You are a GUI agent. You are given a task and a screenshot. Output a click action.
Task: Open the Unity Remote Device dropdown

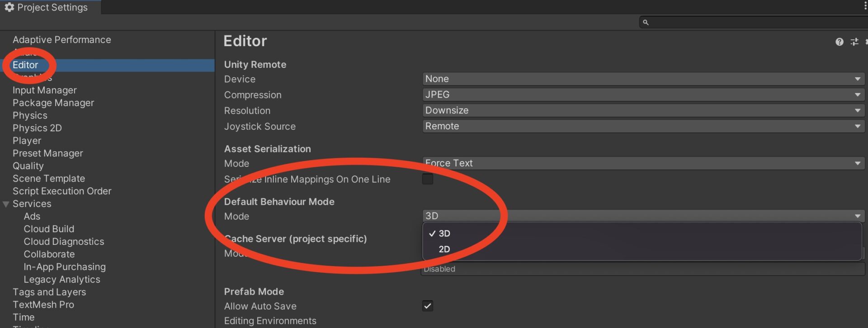[643, 79]
